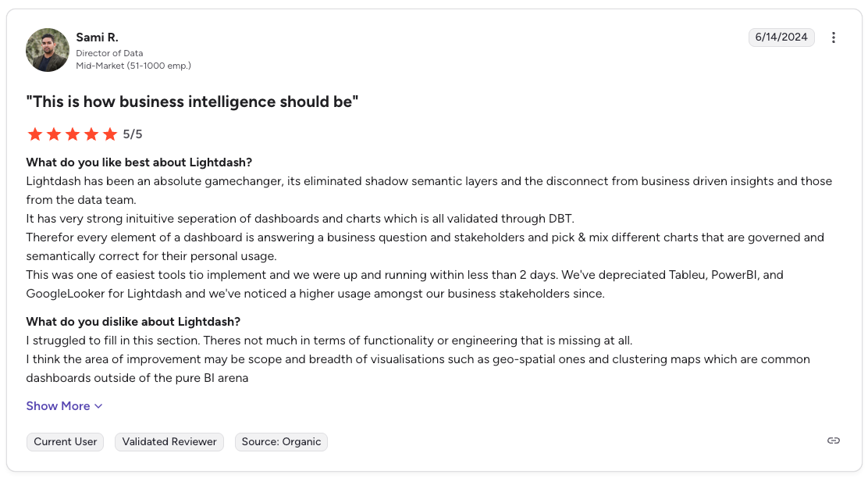Click the 6/14/2024 date badge
Viewport: 868px width, 478px height.
click(x=781, y=37)
